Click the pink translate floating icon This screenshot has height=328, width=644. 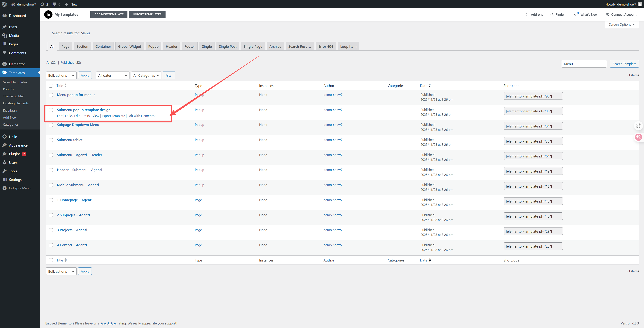pos(638,137)
